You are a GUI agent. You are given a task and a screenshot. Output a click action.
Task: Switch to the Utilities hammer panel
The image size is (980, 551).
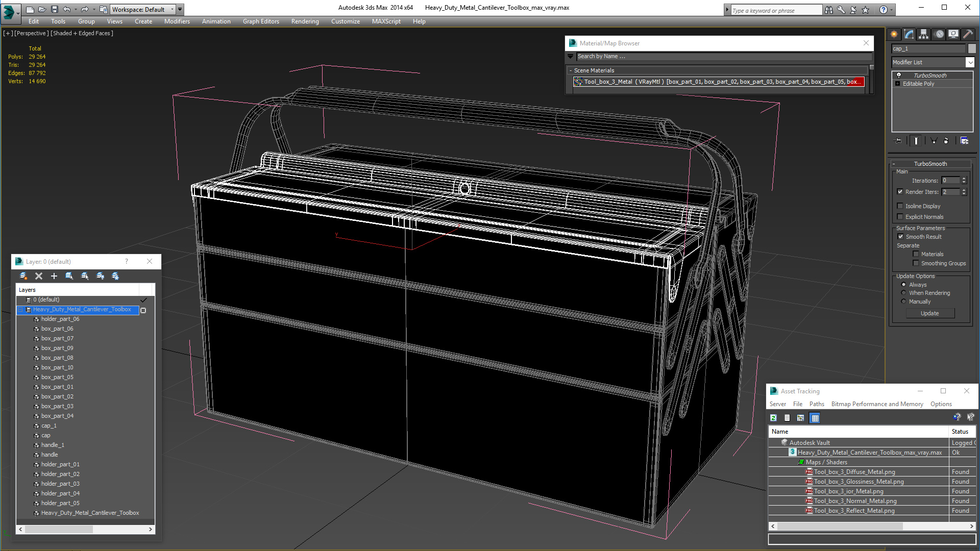tap(968, 34)
